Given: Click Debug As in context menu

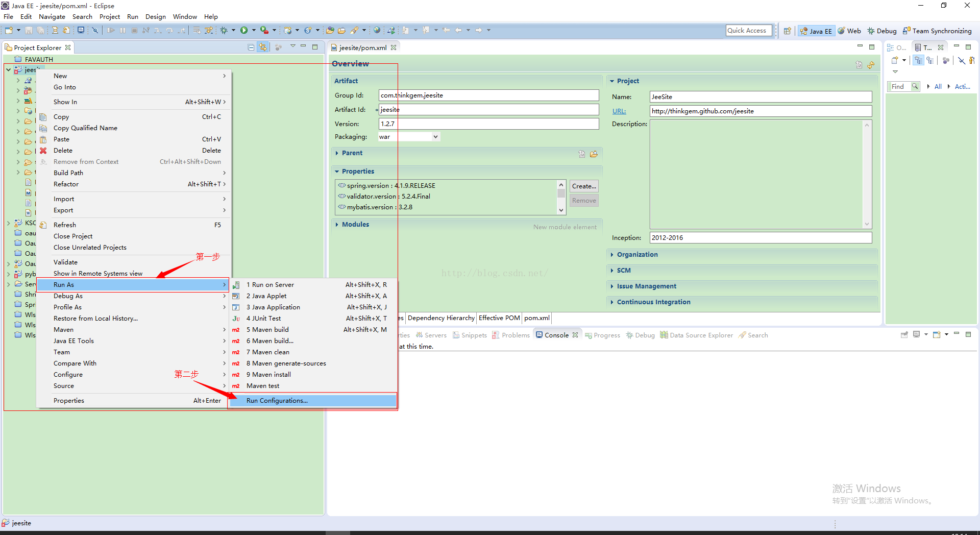Looking at the screenshot, I should pos(134,296).
